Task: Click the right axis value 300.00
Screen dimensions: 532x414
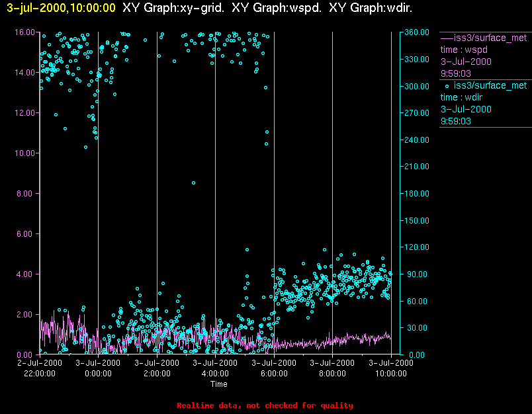Action: pyautogui.click(x=417, y=86)
